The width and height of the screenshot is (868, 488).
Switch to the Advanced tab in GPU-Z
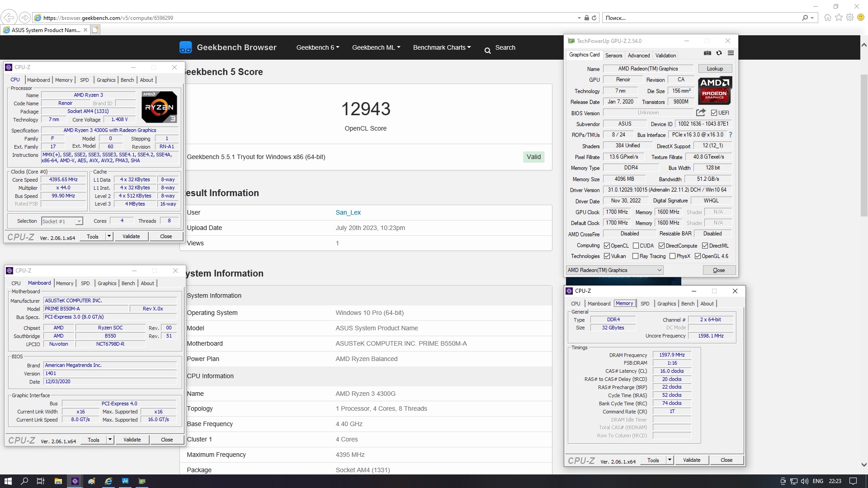(639, 56)
